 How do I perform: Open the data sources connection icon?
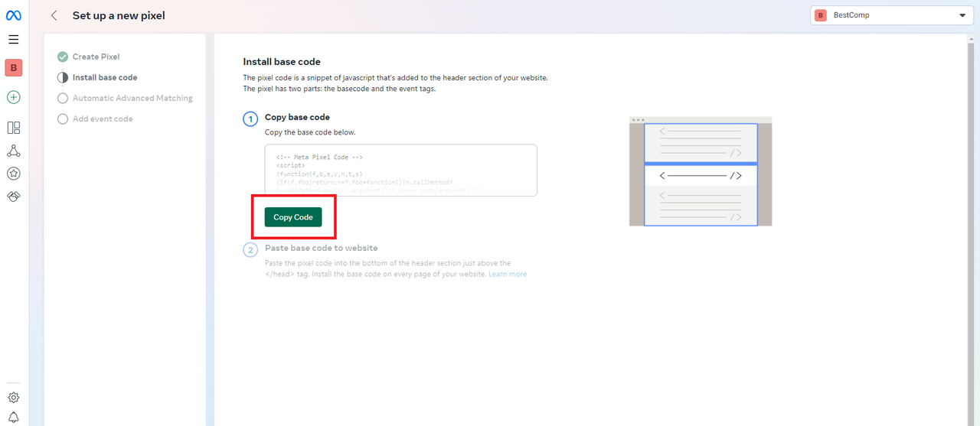[14, 151]
